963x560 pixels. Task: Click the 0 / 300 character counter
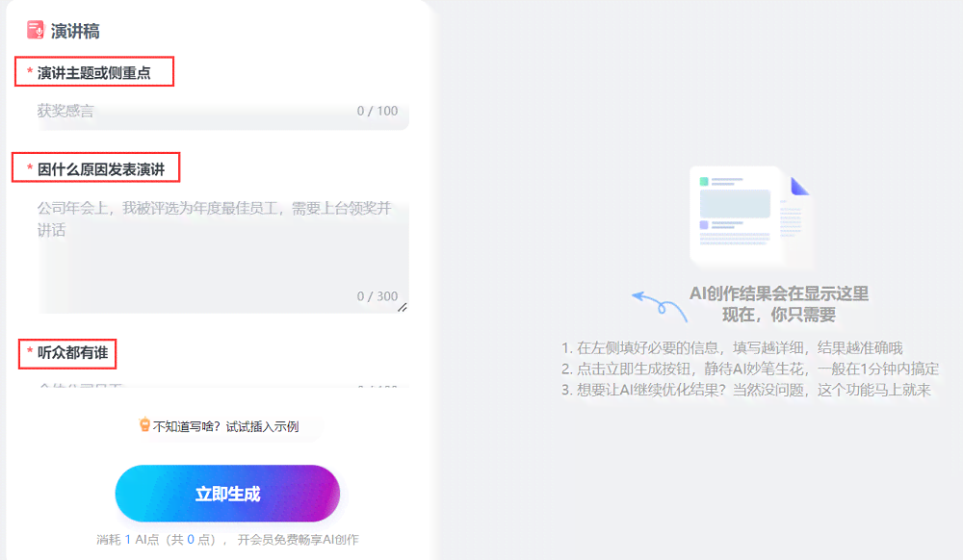377,296
